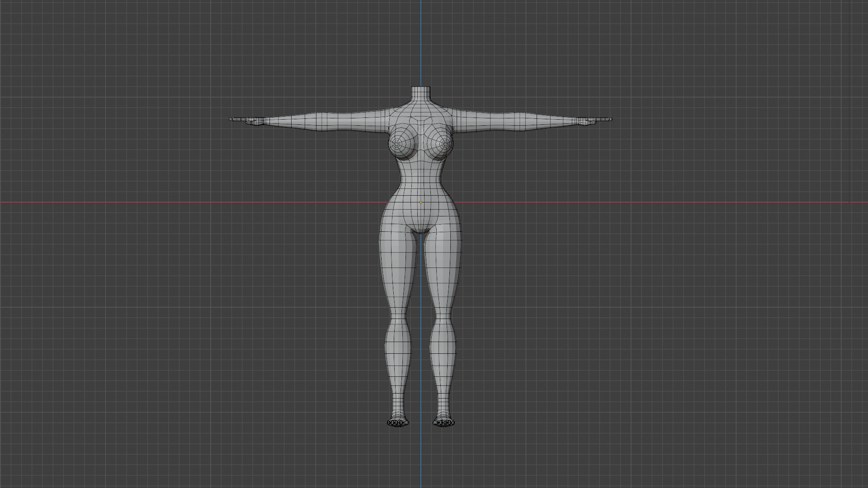
Task: Select the hand at the right arm tip
Action: [588, 121]
